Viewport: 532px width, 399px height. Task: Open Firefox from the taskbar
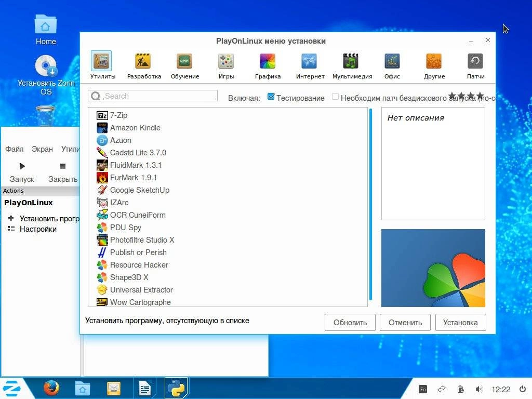point(51,388)
